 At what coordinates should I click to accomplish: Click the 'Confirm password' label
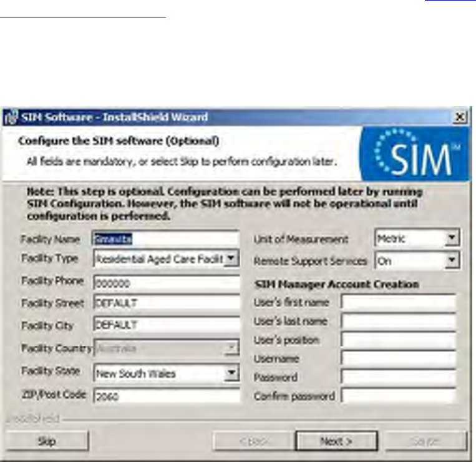[294, 396]
